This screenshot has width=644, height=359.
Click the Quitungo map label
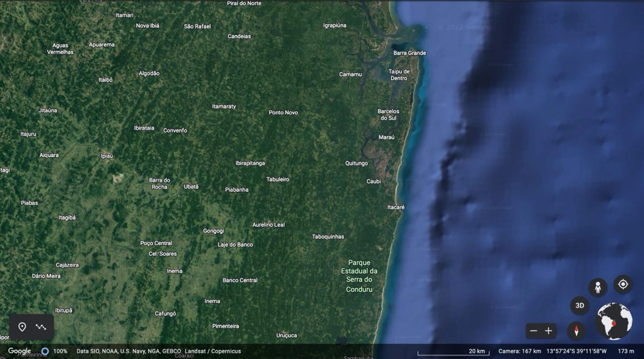point(356,163)
